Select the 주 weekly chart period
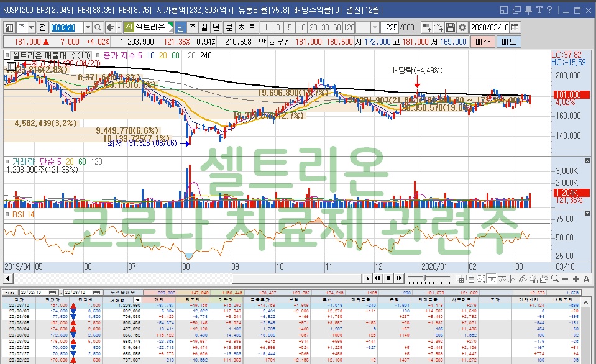 point(193,27)
